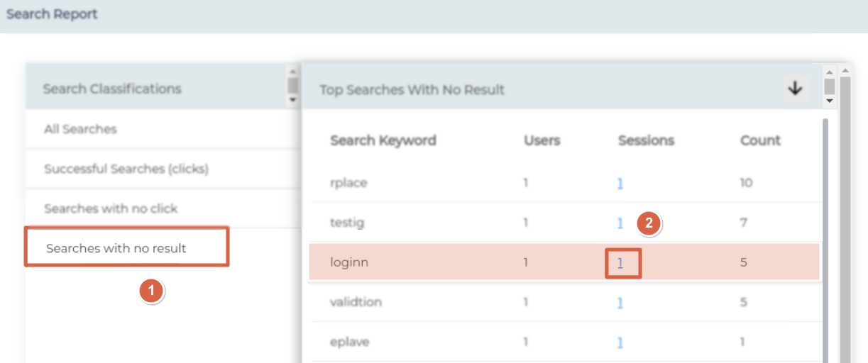This screenshot has height=363, width=868.
Task: Select Searches with no result
Action: [x=116, y=248]
